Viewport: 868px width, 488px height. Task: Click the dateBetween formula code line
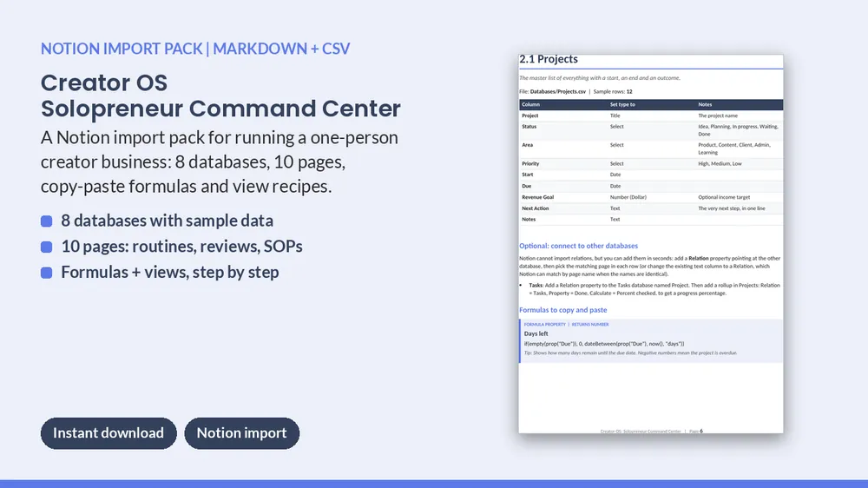coord(604,344)
